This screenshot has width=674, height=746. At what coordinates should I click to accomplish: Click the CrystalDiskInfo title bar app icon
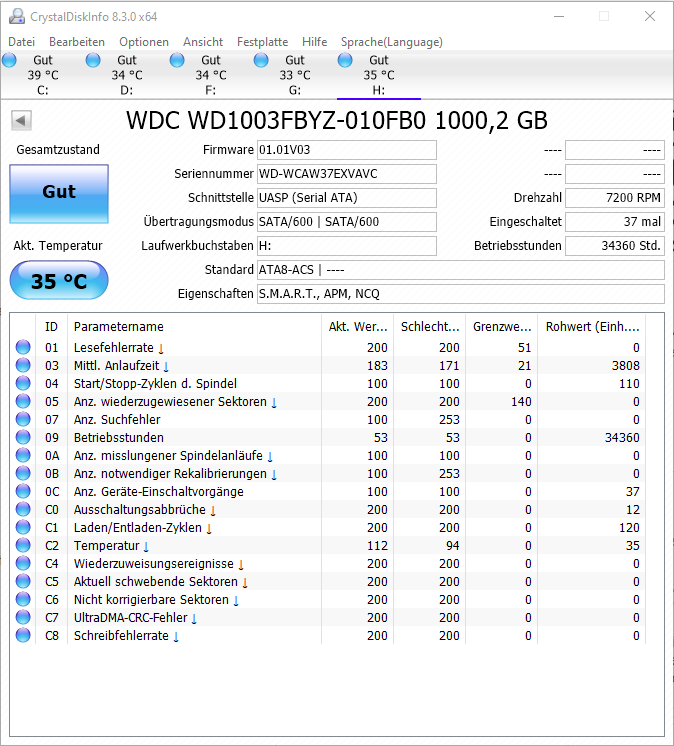tap(17, 16)
